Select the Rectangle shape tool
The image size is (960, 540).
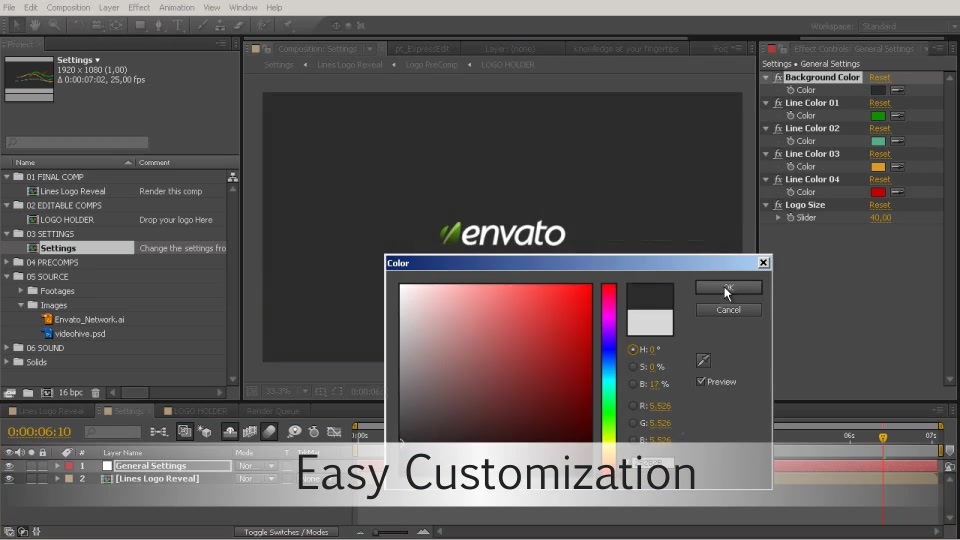click(x=140, y=25)
